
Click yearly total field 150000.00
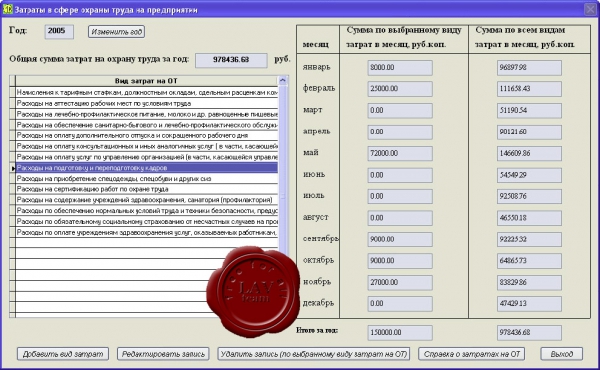pyautogui.click(x=400, y=333)
